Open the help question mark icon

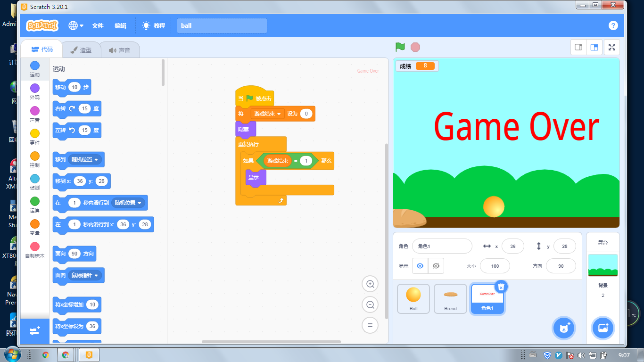tap(613, 25)
